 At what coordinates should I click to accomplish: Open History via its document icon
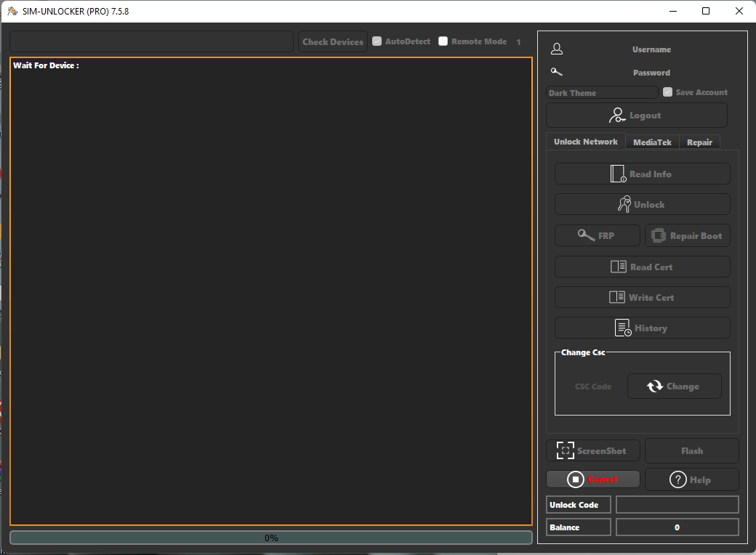[623, 328]
